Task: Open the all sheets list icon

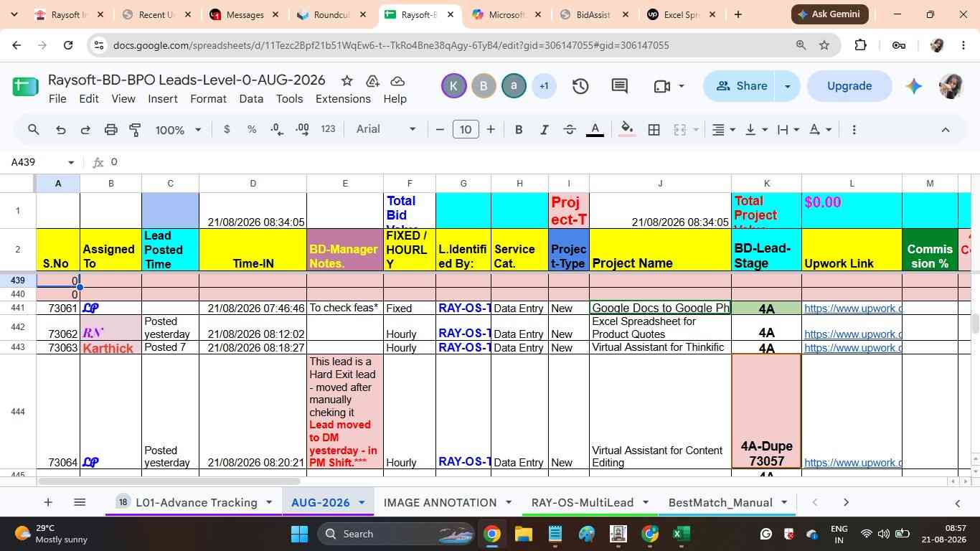Action: pos(80,502)
